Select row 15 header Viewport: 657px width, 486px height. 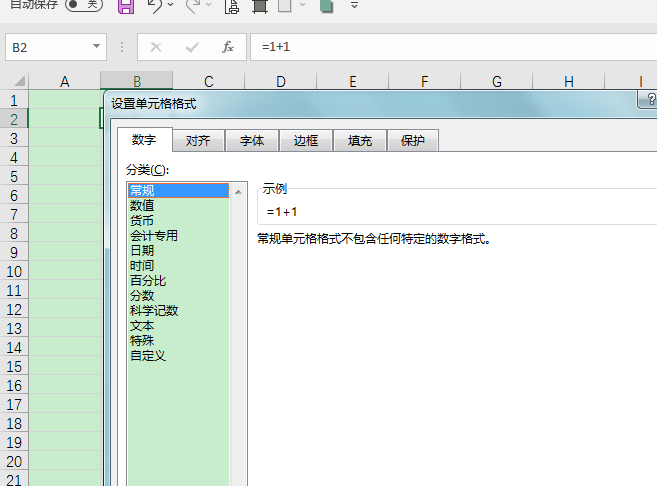pos(14,367)
